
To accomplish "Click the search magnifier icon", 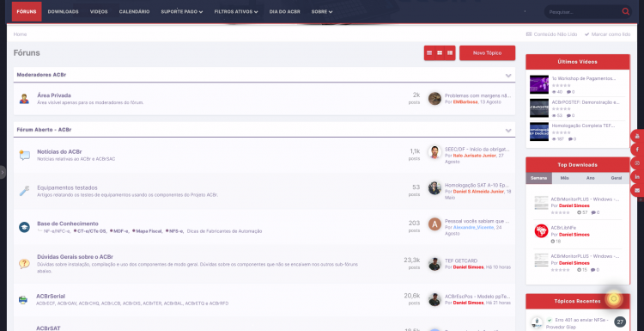I will [x=625, y=11].
